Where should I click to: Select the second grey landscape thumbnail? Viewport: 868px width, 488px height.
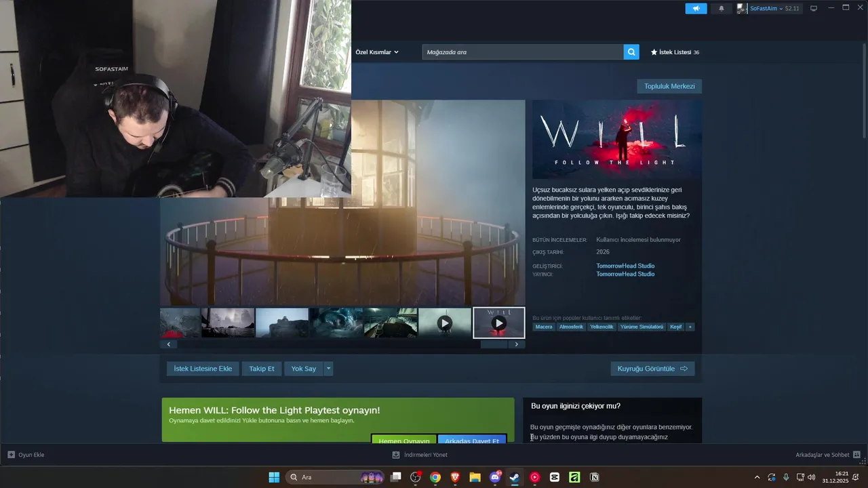pos(229,323)
